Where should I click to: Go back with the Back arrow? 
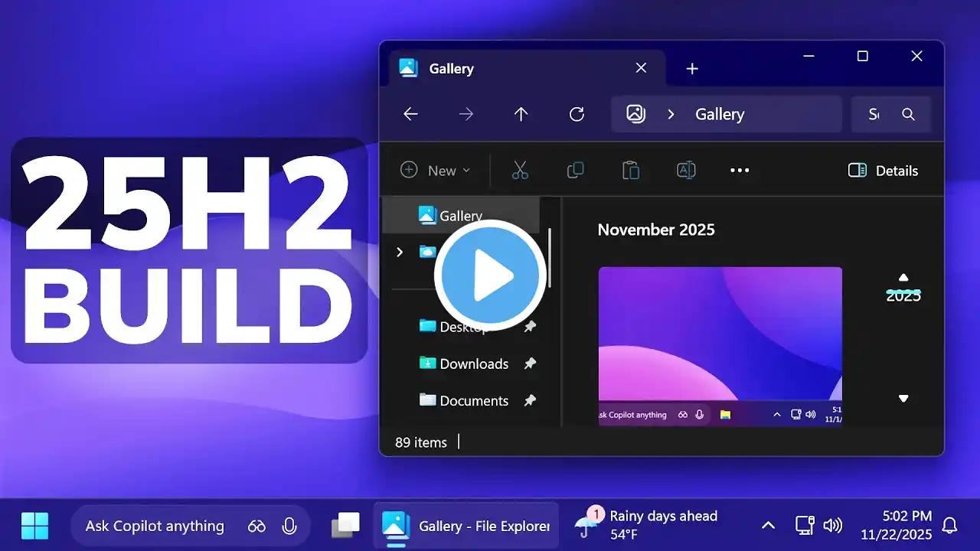pyautogui.click(x=411, y=114)
